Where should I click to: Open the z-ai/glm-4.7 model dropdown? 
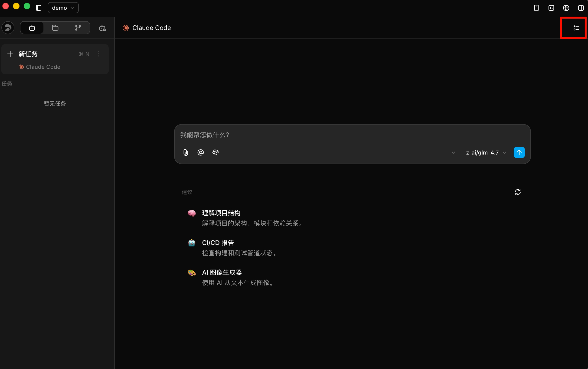486,152
